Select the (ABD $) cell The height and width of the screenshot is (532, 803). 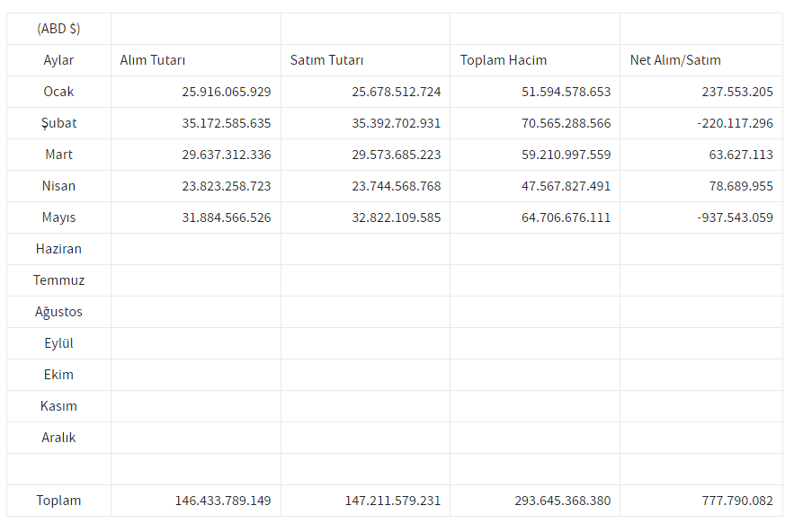click(58, 29)
